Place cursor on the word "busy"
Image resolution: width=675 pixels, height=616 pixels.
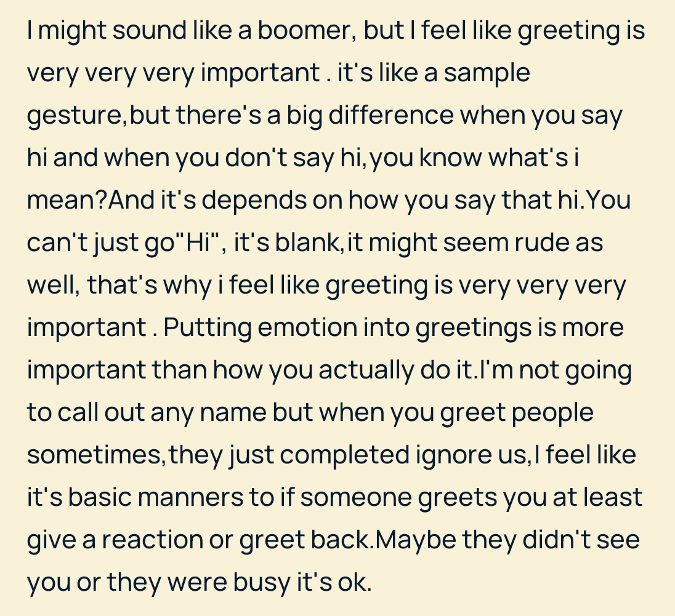pos(262,582)
